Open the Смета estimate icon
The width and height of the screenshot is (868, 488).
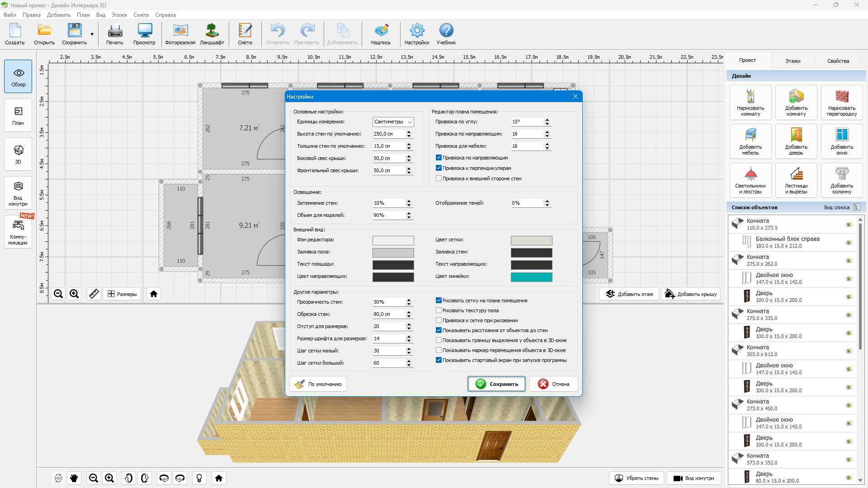tap(245, 34)
